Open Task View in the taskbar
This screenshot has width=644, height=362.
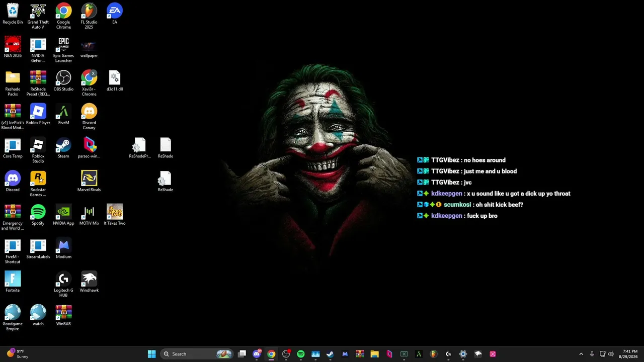point(242,354)
